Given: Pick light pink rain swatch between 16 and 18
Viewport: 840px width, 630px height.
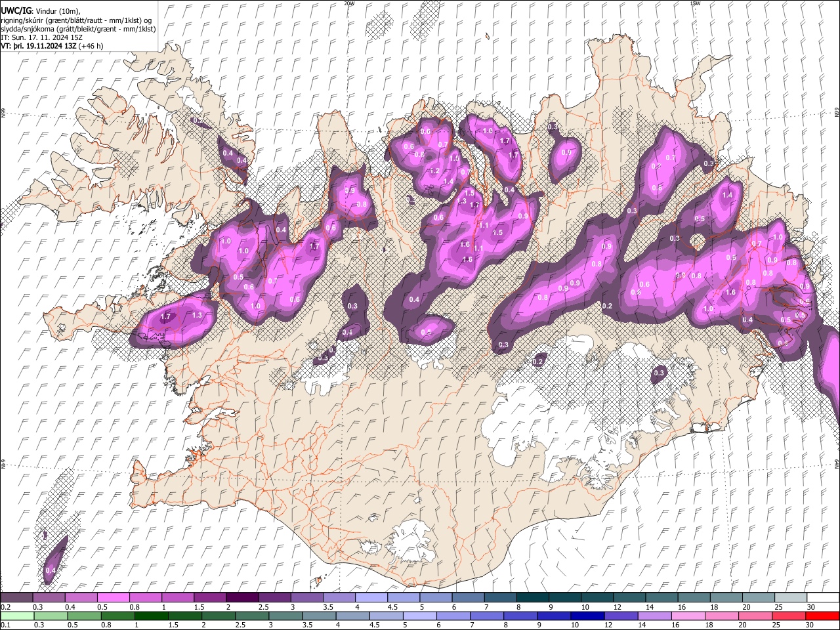Looking at the screenshot, I should click(x=689, y=616).
